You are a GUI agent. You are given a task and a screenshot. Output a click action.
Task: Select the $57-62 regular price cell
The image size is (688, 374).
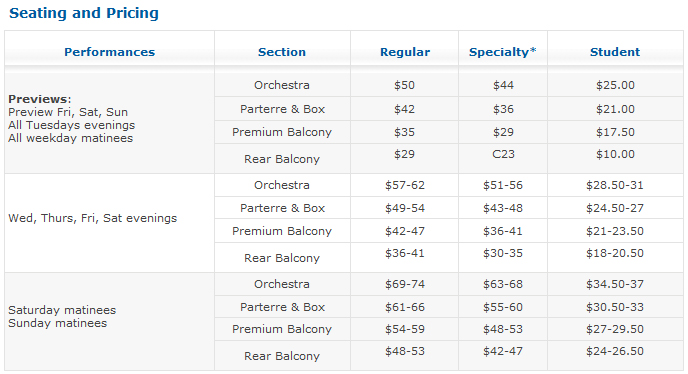(405, 185)
